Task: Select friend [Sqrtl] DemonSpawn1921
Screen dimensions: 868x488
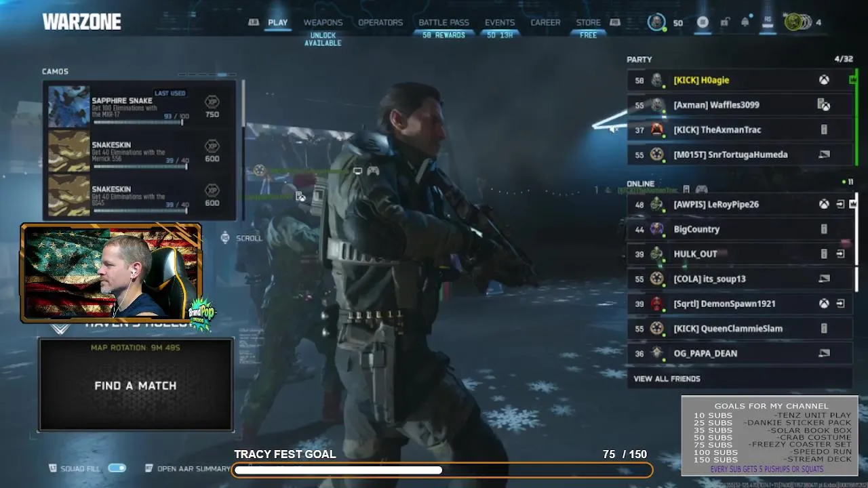Action: 739,304
